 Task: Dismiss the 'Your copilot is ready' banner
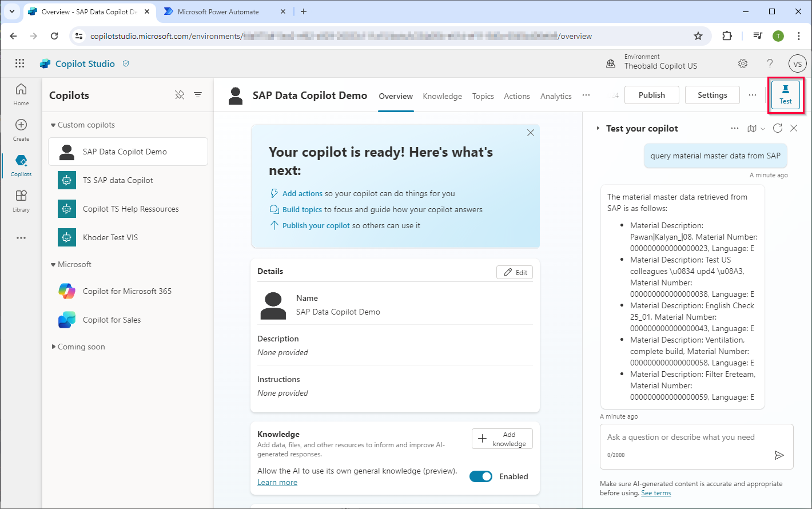tap(531, 133)
